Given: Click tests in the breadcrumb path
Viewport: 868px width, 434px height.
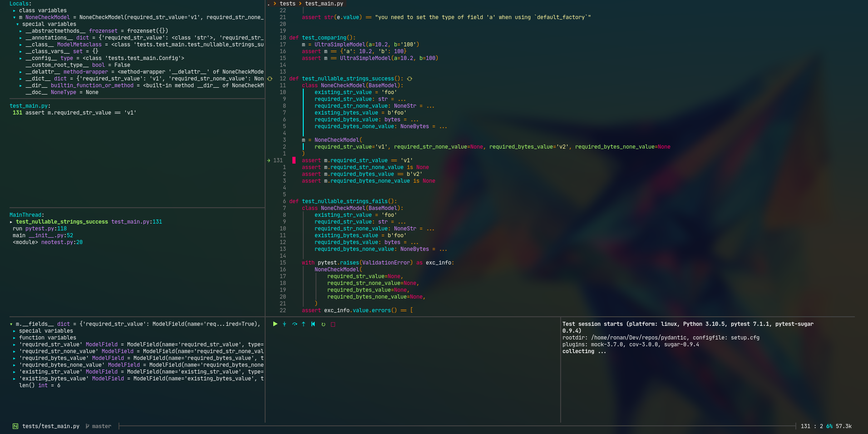Looking at the screenshot, I should pyautogui.click(x=288, y=4).
